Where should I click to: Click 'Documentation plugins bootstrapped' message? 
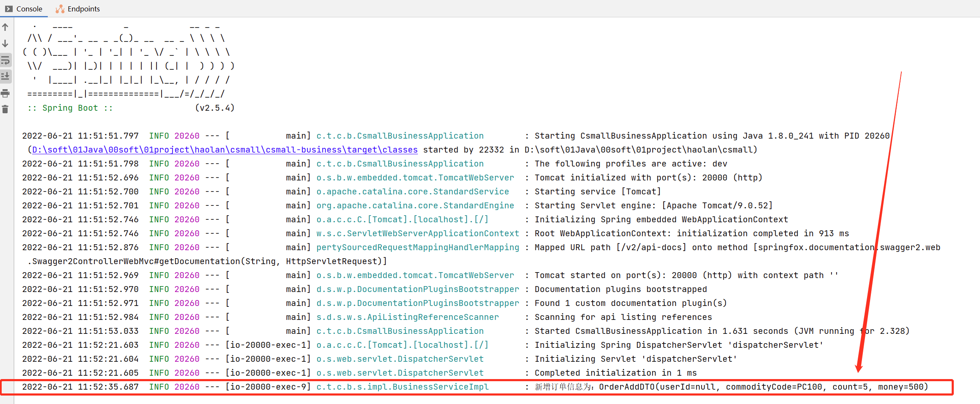[x=620, y=289]
